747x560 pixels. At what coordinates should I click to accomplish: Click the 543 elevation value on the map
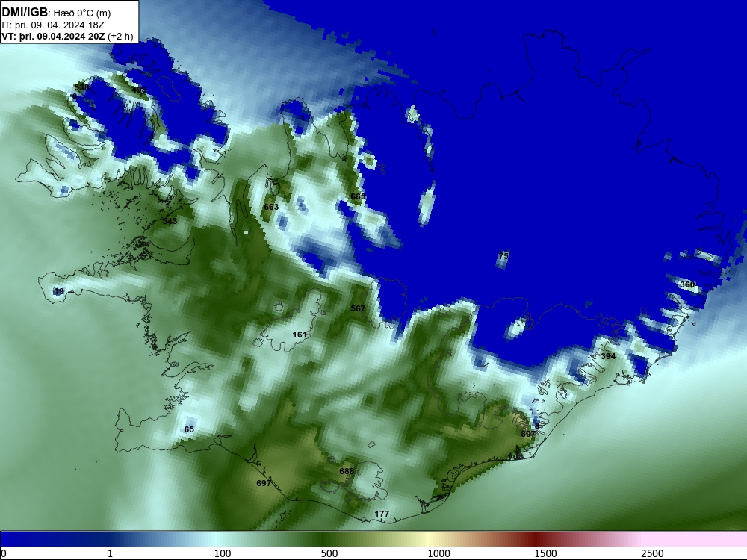click(x=170, y=221)
